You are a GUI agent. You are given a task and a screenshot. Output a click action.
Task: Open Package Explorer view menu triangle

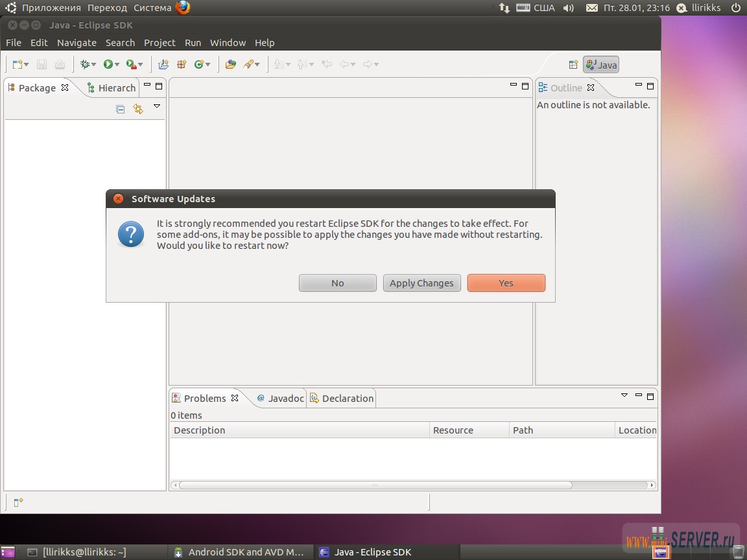tap(157, 106)
